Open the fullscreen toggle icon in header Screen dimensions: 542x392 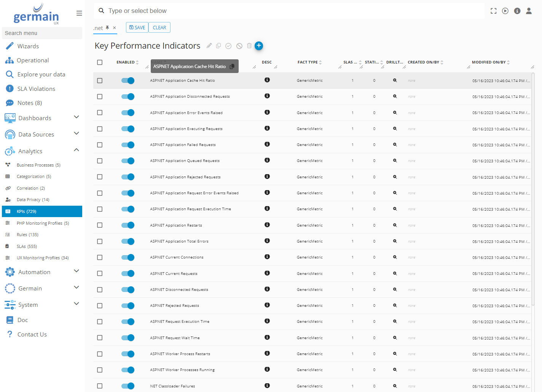(494, 11)
